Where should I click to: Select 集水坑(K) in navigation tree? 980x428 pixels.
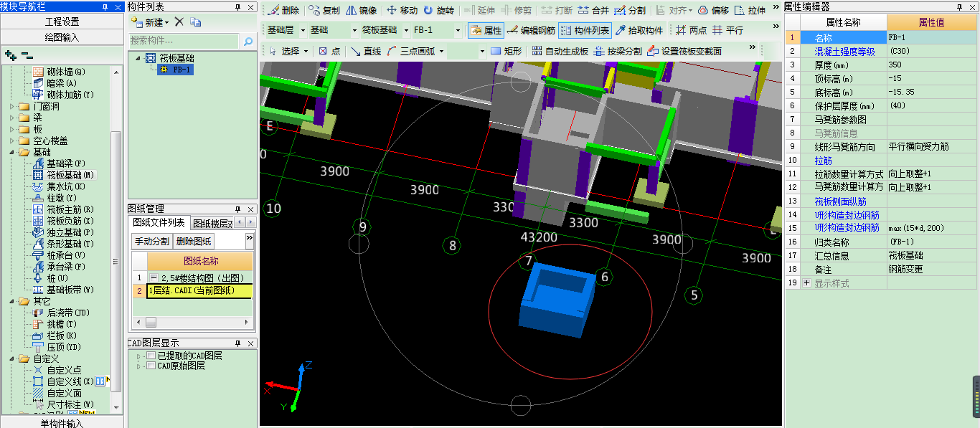[x=60, y=186]
